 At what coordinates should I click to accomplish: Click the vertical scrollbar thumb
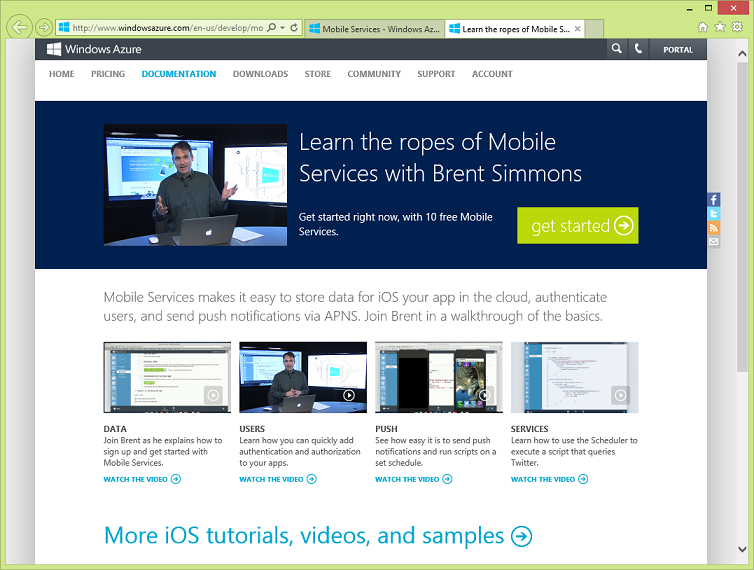pos(742,216)
